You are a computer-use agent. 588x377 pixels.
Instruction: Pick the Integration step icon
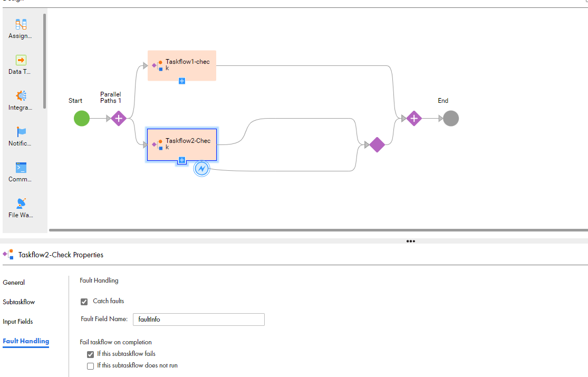[21, 95]
